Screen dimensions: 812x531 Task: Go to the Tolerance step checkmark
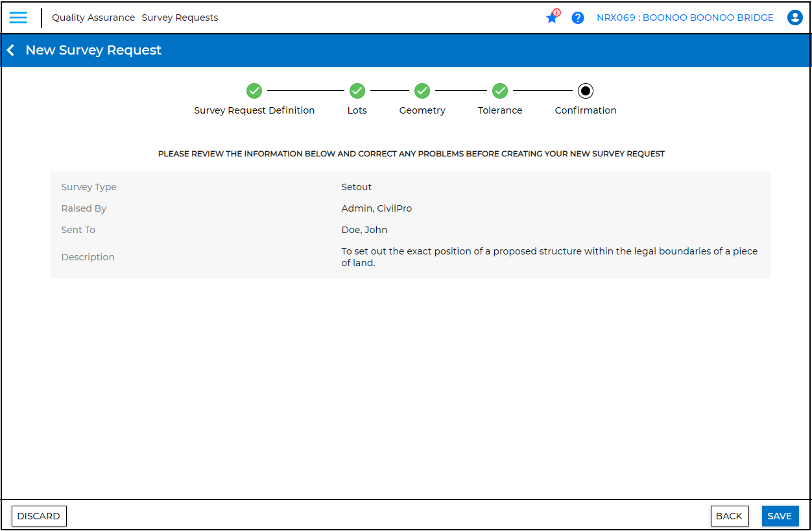click(499, 91)
